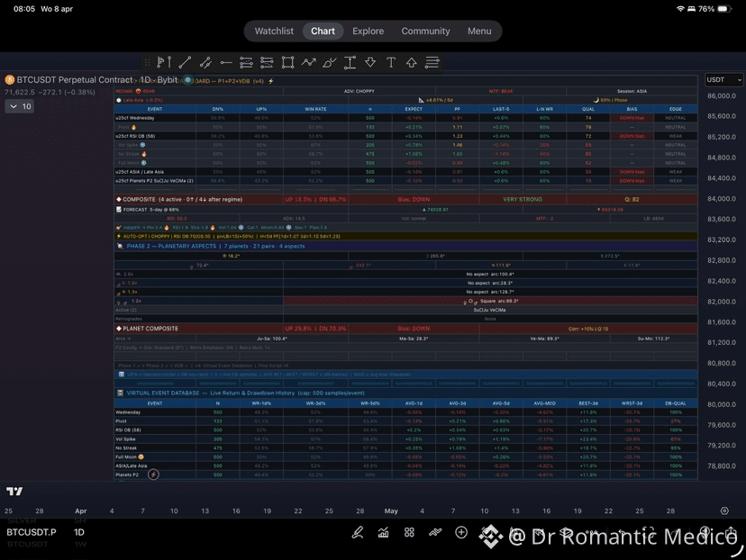Tap the 08:05 clock in status bar
Screen dimensions: 746x560
coord(24,9)
